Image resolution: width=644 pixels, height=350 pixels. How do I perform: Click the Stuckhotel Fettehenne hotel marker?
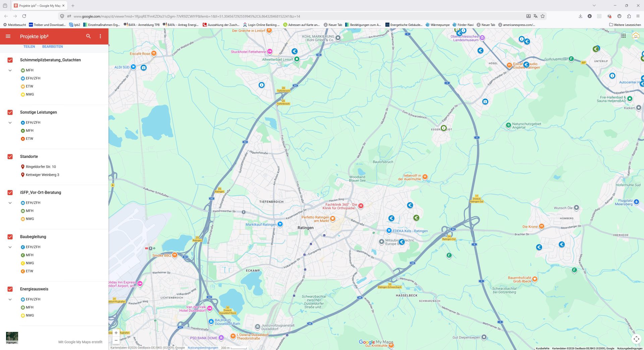point(270,52)
